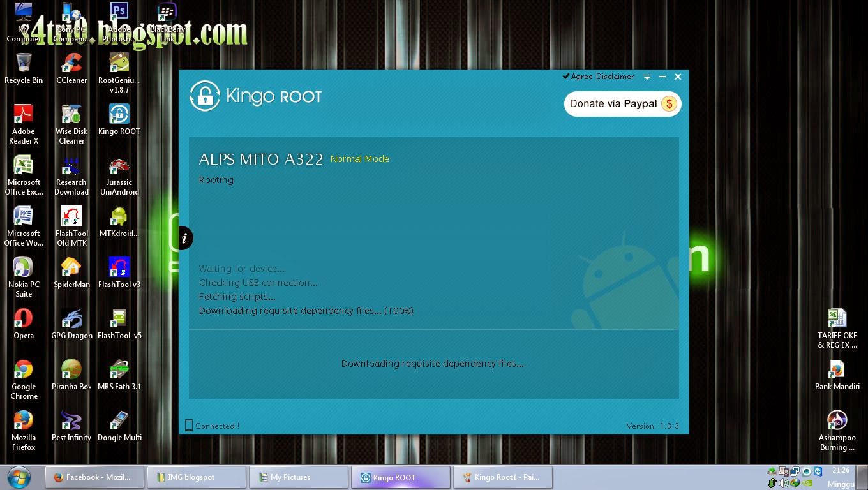Launch Google Chrome from desktop
This screenshot has width=868, height=490.
click(x=24, y=379)
